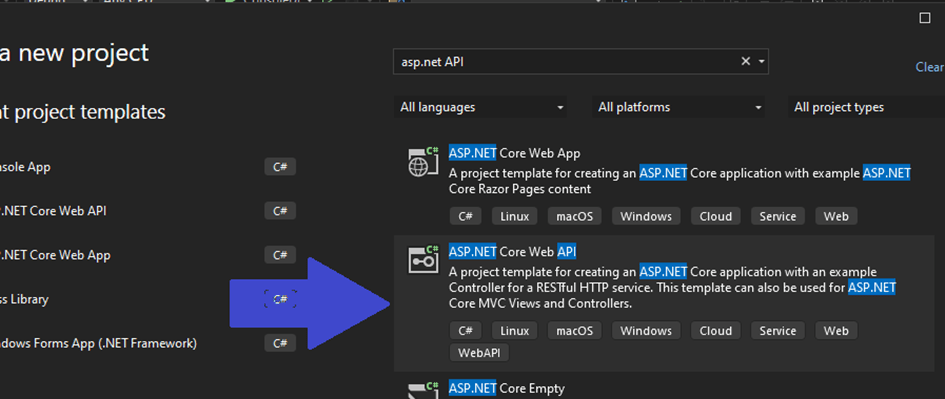This screenshot has width=945, height=399.
Task: Click C# tag beside recent Web API
Action: point(280,211)
